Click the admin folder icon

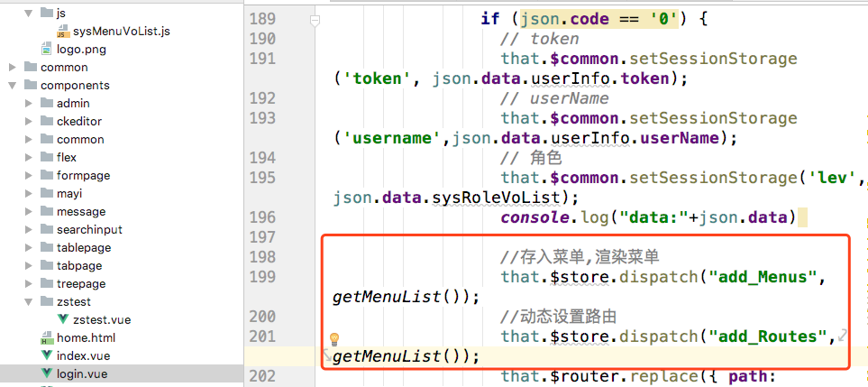pyautogui.click(x=47, y=103)
